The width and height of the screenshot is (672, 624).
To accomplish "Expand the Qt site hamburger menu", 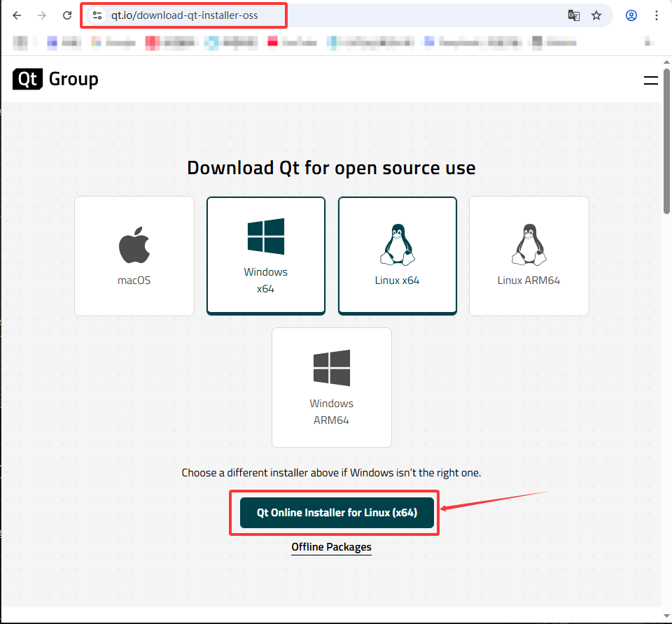I will click(x=650, y=80).
